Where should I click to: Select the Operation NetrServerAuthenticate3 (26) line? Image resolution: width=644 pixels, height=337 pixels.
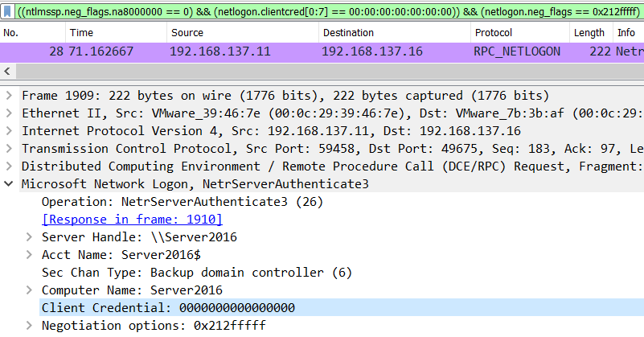[183, 202]
